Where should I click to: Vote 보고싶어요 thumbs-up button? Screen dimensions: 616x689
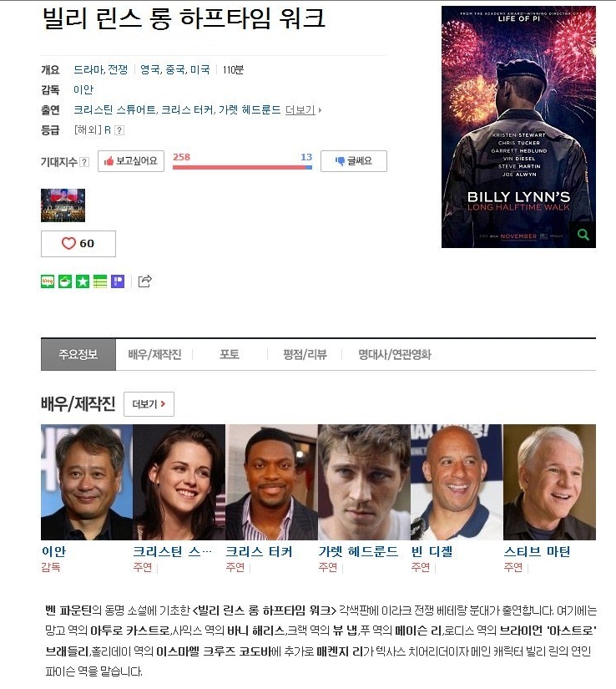click(x=131, y=161)
